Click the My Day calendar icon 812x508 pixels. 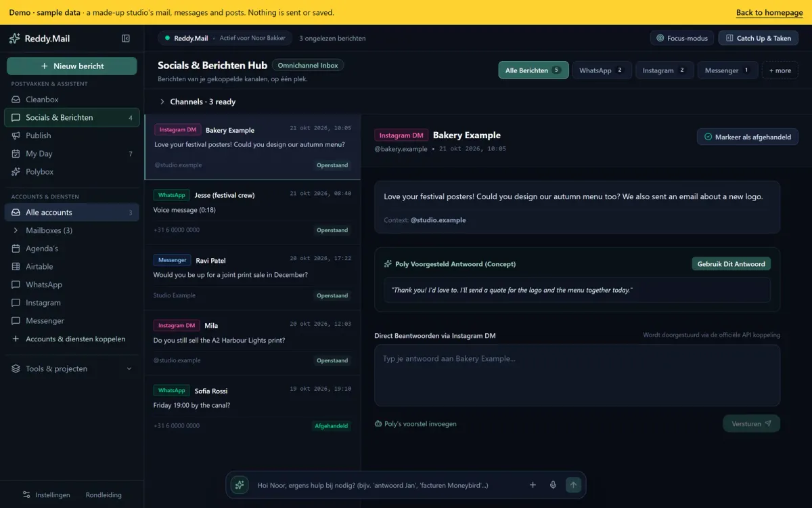click(16, 154)
